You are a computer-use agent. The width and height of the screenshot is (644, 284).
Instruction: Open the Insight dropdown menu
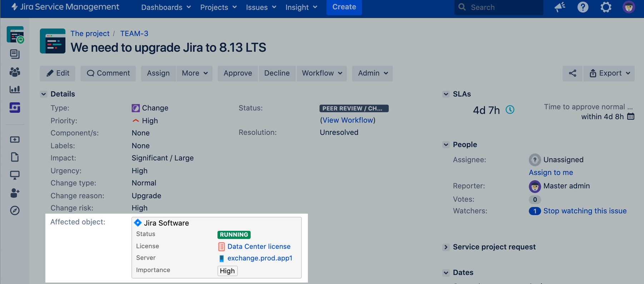(x=301, y=7)
